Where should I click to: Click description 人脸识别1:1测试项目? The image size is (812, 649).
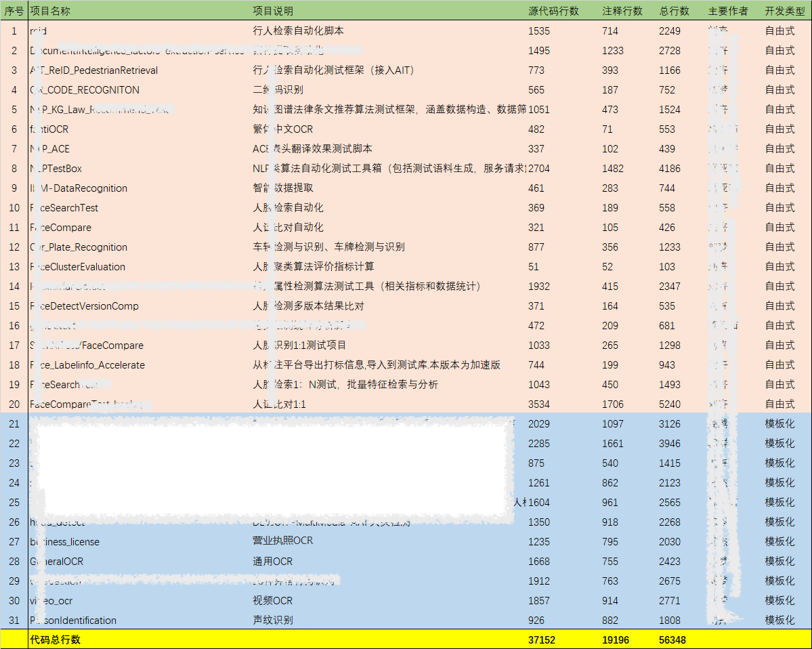[x=299, y=346]
